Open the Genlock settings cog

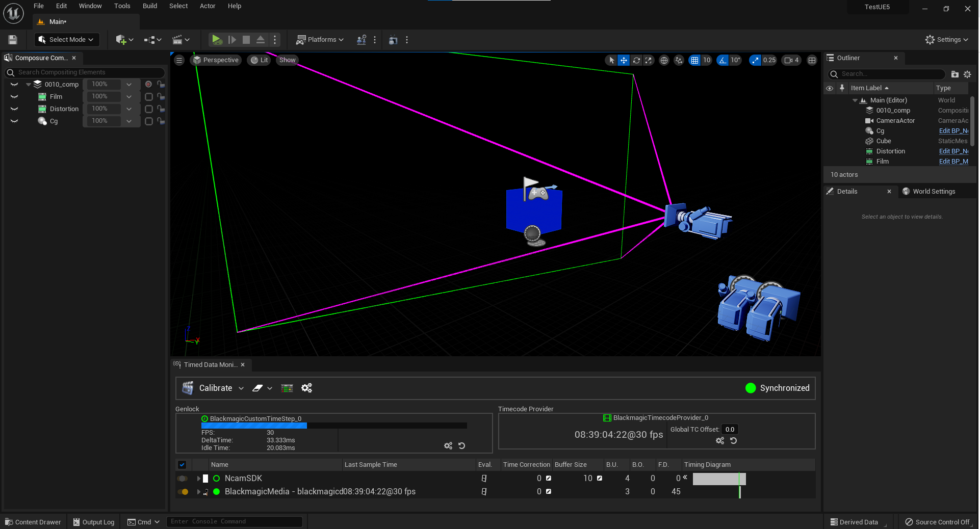pos(448,445)
